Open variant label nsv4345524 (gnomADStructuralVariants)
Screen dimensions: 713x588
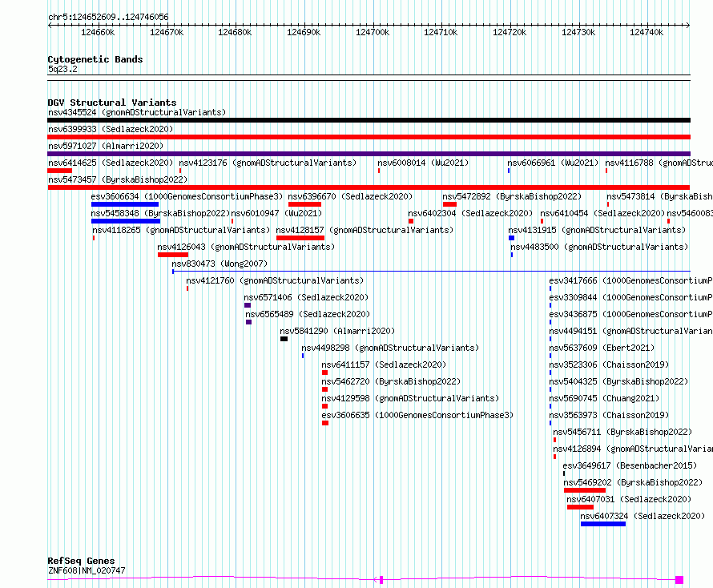137,112
